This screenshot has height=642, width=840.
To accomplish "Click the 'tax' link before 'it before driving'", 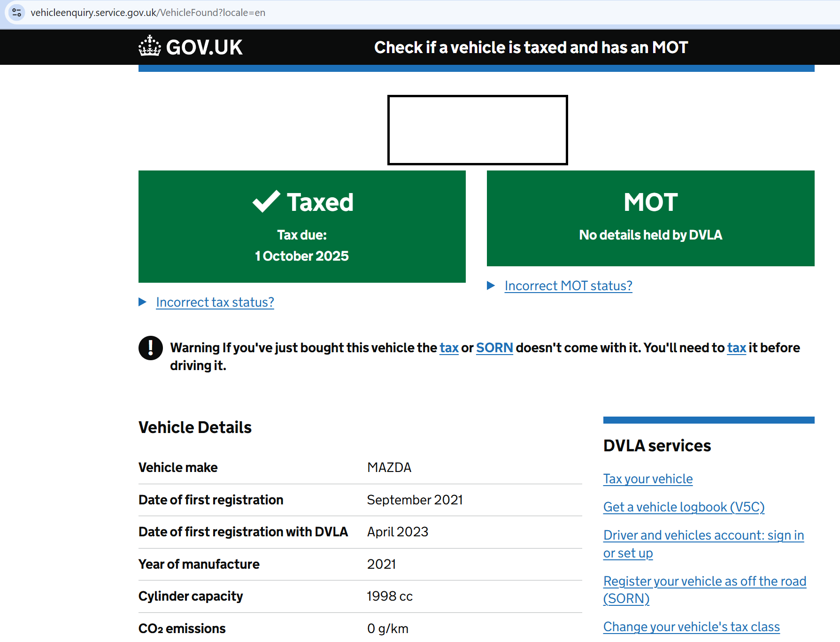I will click(x=736, y=348).
